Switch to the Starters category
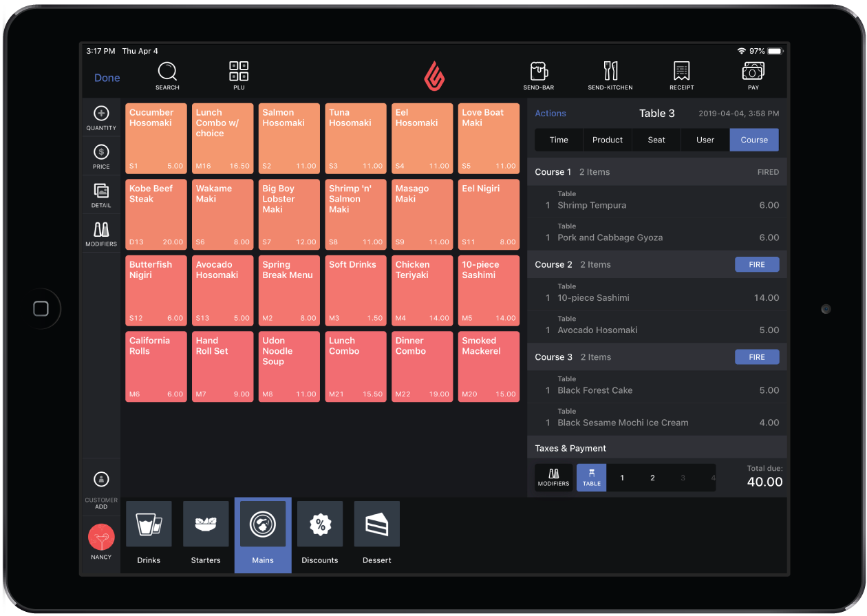This screenshot has height=616, width=867. pyautogui.click(x=206, y=533)
